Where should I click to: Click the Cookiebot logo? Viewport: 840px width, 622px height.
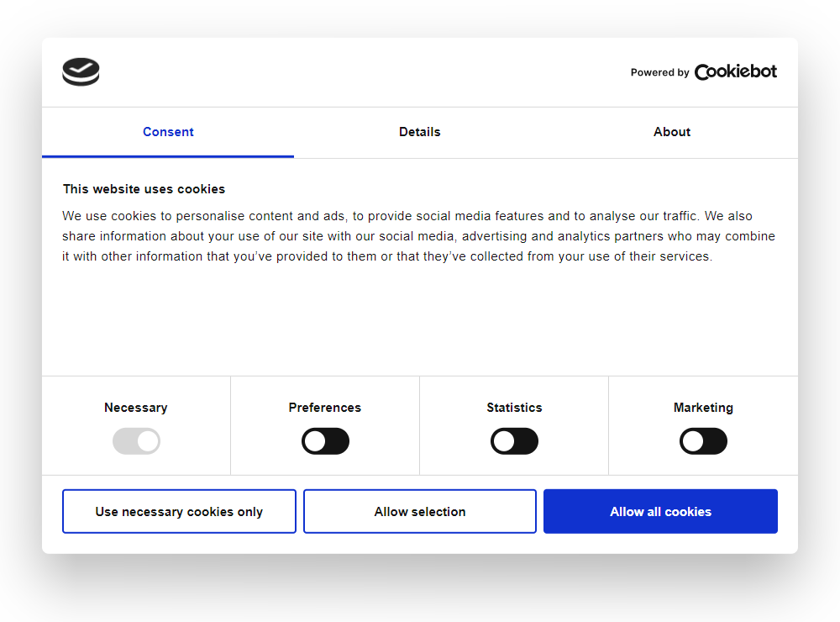(735, 71)
